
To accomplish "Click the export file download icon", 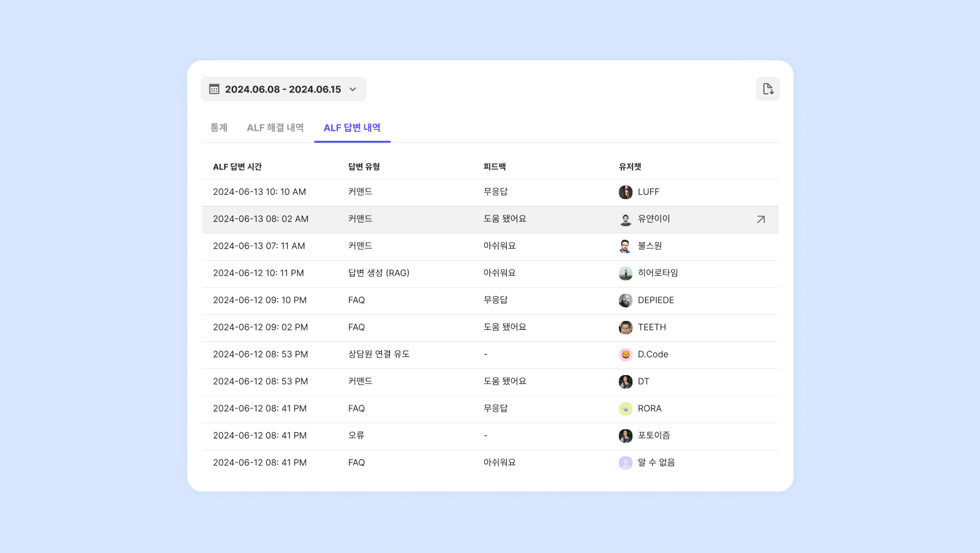I will [x=768, y=89].
